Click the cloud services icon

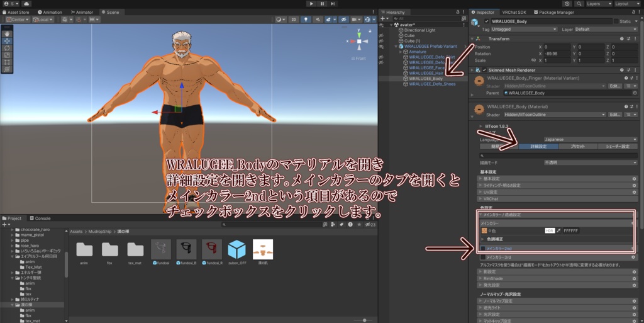point(26,4)
